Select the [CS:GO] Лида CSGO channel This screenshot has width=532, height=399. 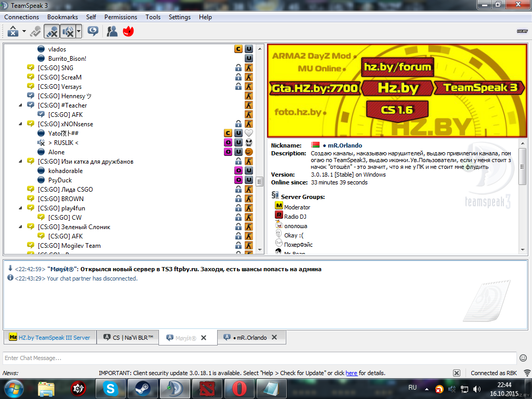(x=65, y=189)
